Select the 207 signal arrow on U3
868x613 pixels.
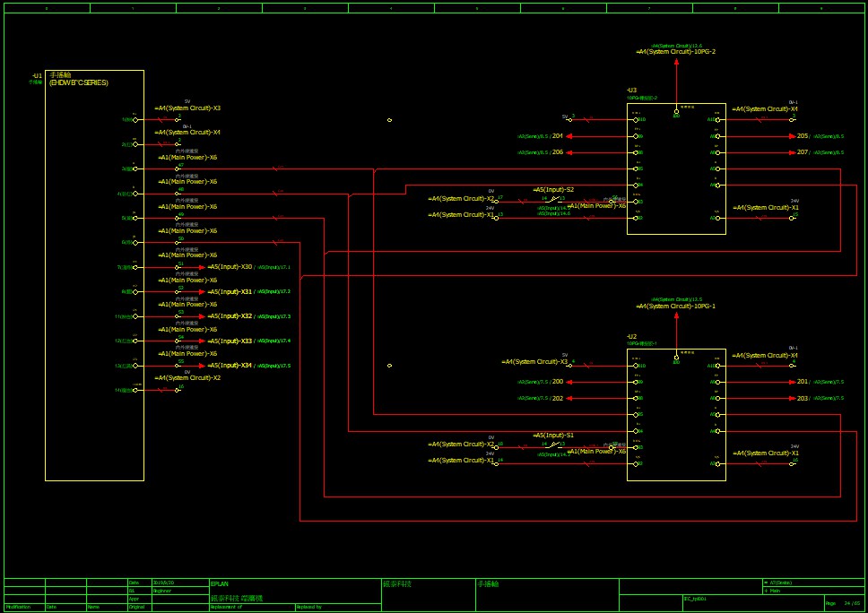click(x=789, y=152)
